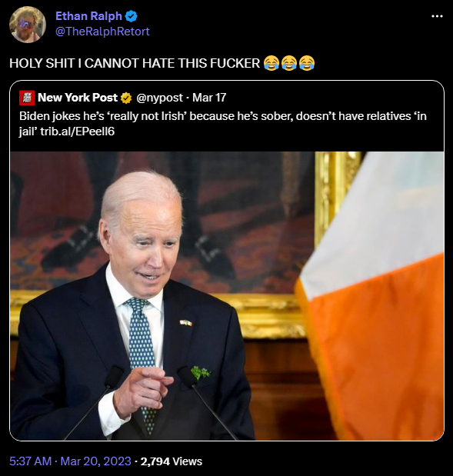Click the first laughing-crying emoji
Image resolution: width=453 pixels, height=476 pixels.
tap(271, 64)
